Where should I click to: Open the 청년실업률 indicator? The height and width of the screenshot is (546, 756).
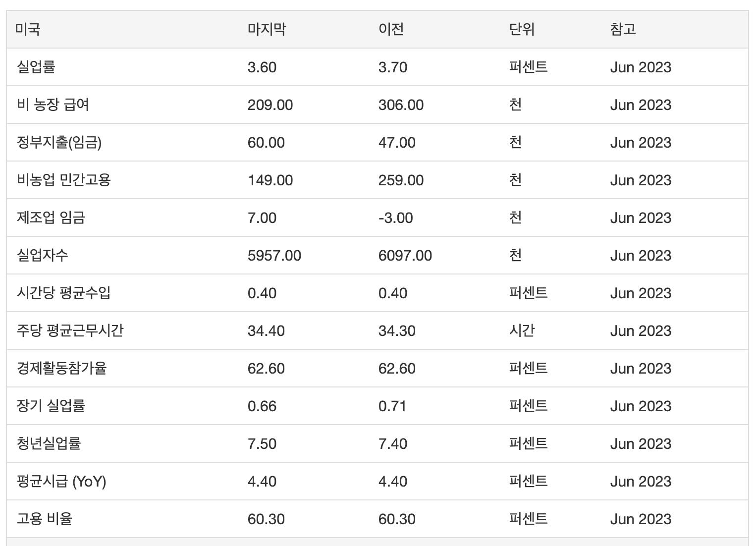click(49, 443)
